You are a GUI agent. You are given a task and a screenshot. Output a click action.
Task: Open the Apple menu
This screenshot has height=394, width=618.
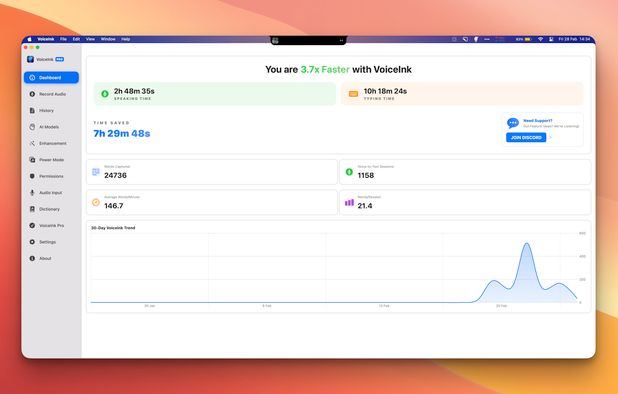click(29, 39)
